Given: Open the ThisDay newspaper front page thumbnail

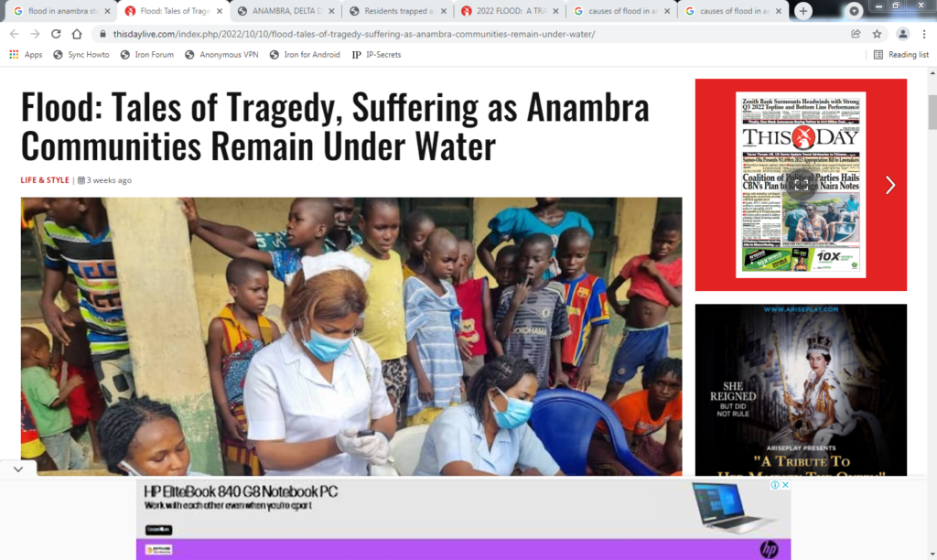Looking at the screenshot, I should coord(801,185).
